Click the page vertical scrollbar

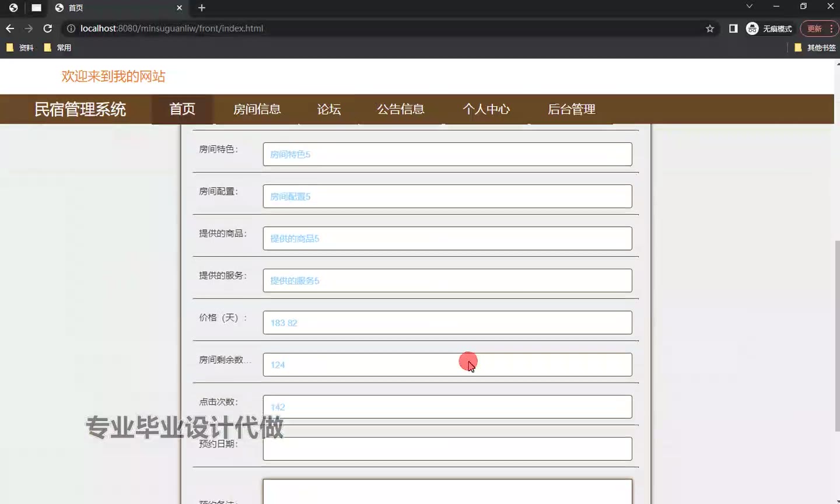click(836, 335)
